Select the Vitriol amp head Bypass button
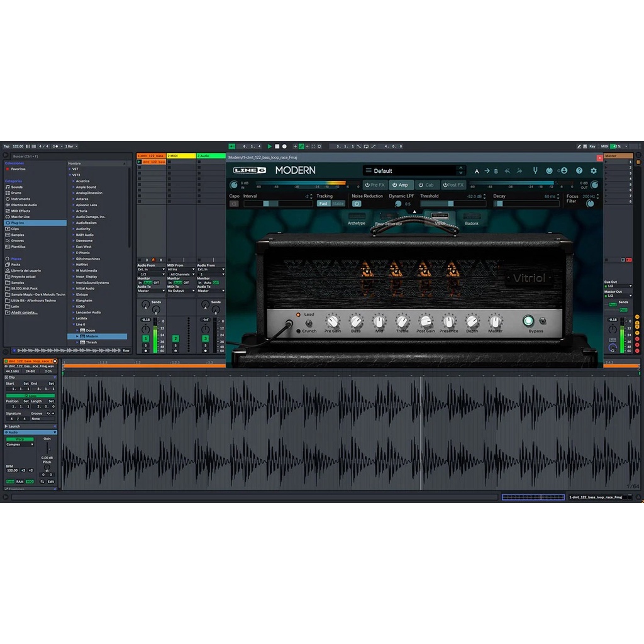644x644 pixels. tap(528, 320)
